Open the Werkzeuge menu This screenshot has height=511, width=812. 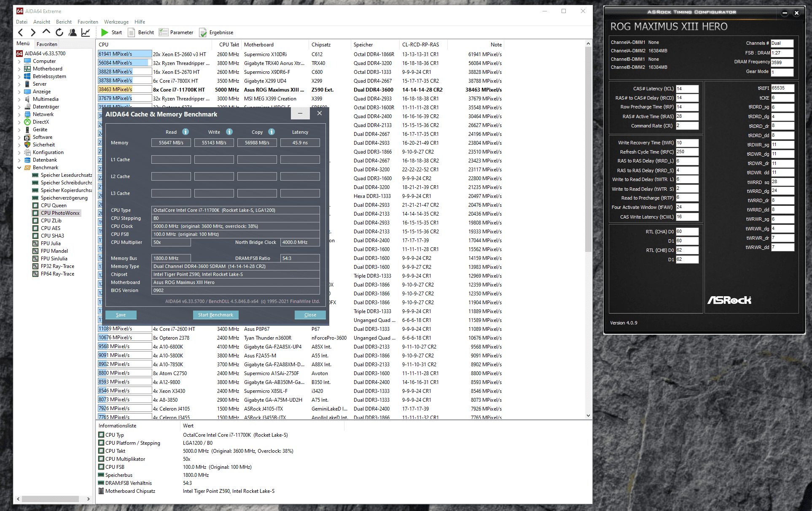click(116, 22)
